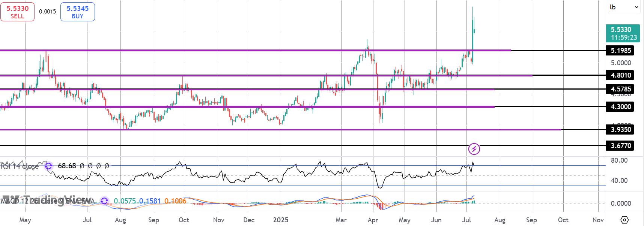This screenshot has width=644, height=226.
Task: Click the 3.9350 price level label
Action: point(620,130)
